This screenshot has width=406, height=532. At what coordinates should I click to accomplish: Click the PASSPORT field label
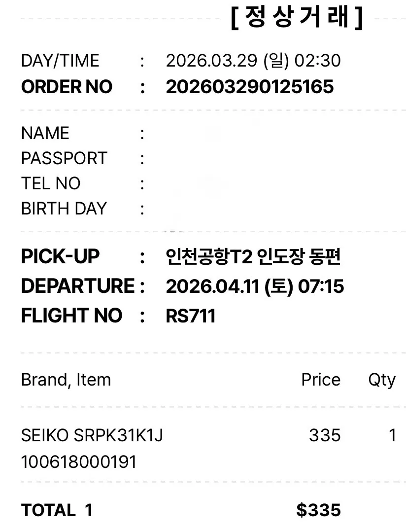[x=64, y=158]
